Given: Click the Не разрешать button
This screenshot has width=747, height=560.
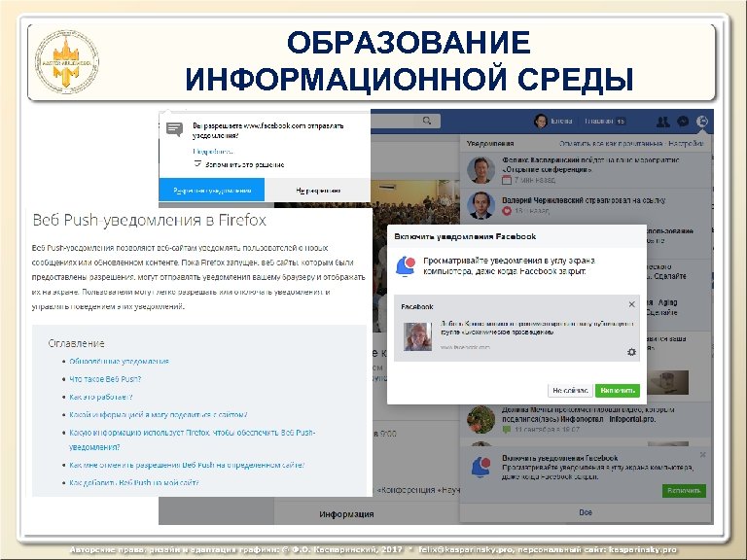Looking at the screenshot, I should click(x=318, y=190).
